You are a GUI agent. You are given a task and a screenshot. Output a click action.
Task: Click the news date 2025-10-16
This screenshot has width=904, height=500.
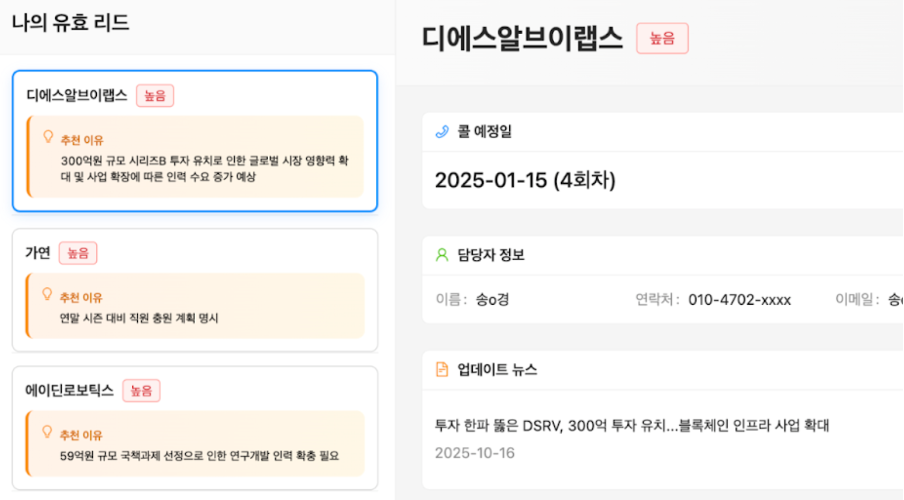[474, 452]
